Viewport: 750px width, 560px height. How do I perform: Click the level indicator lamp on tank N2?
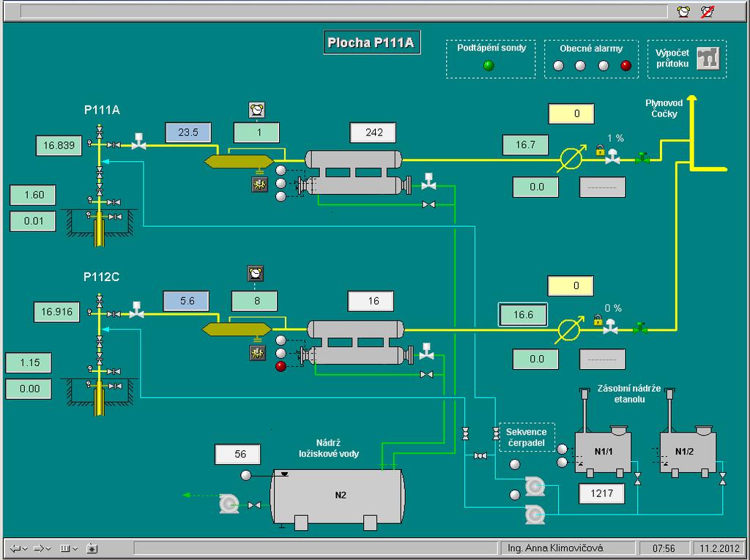coord(246,475)
